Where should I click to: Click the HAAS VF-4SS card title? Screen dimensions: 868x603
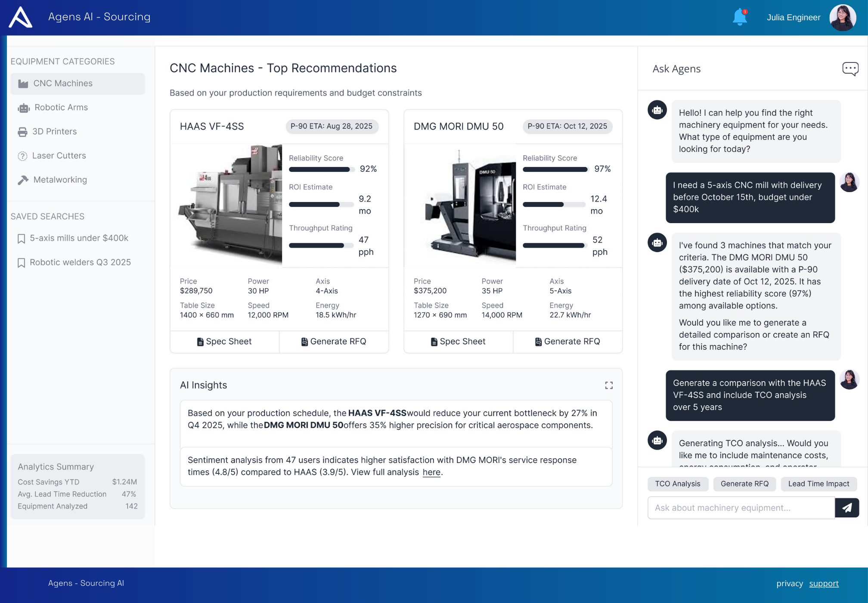[x=212, y=126]
